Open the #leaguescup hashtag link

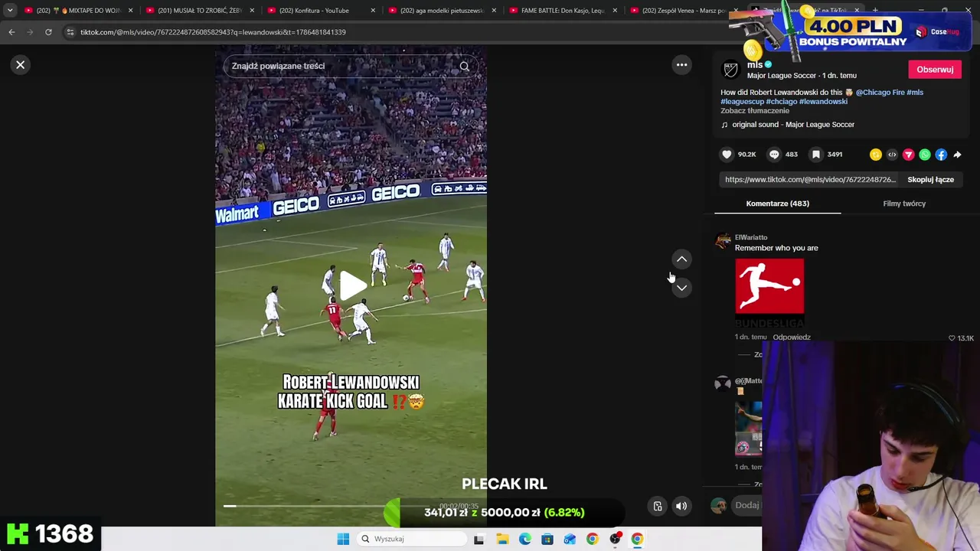click(x=742, y=102)
